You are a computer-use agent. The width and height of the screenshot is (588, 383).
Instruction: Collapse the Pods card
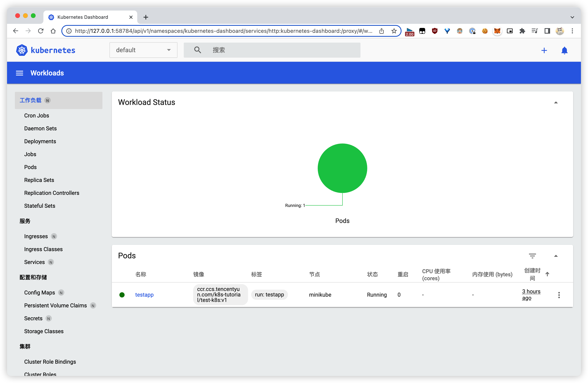[x=556, y=256]
